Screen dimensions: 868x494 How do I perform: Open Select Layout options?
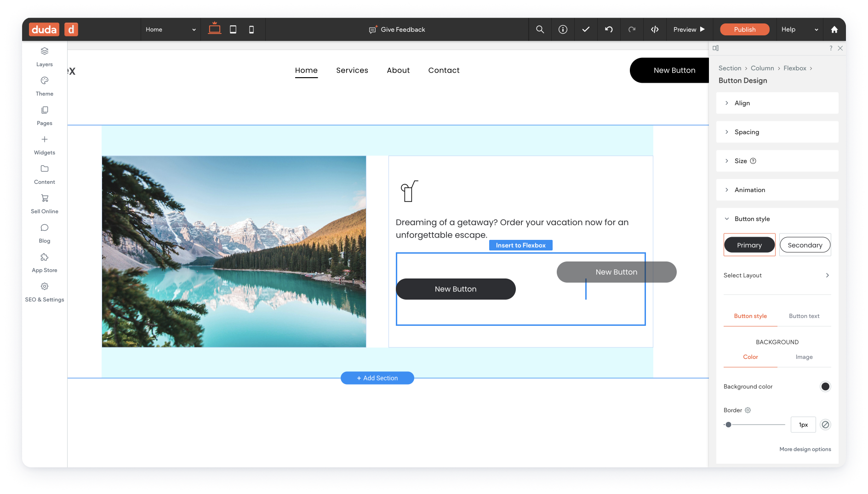(x=777, y=275)
